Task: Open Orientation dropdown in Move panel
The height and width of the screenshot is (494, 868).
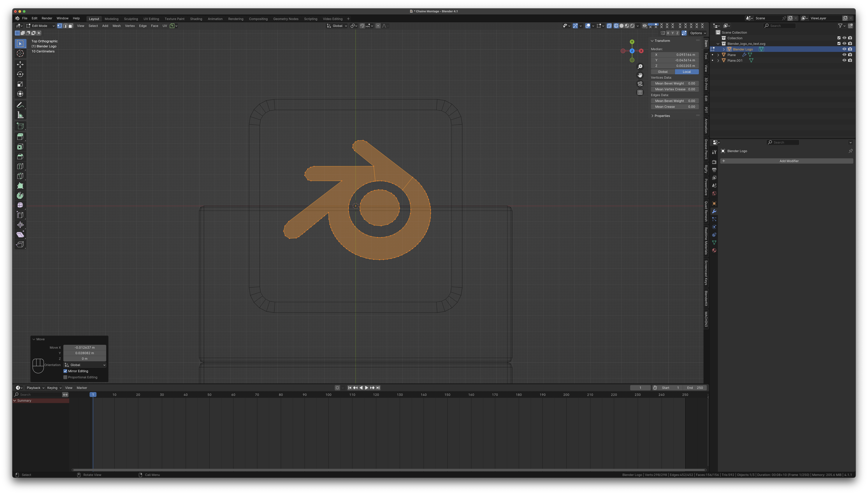Action: click(85, 365)
